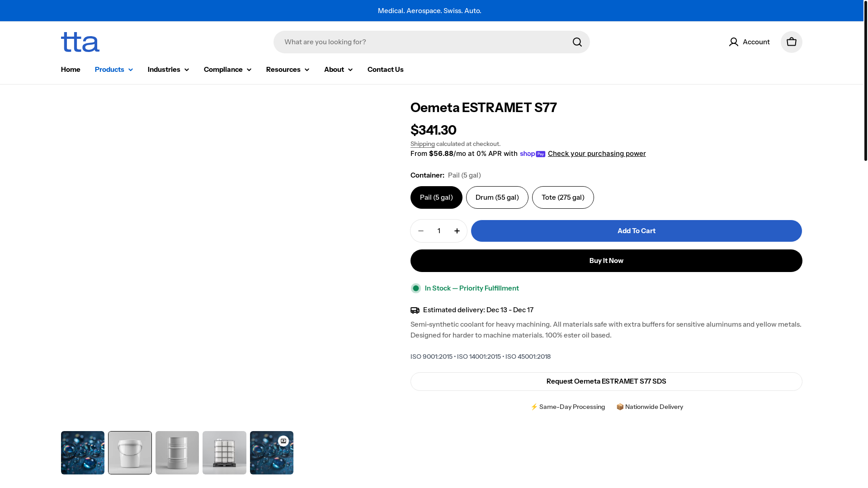Open the Shipping policy link

tap(423, 144)
